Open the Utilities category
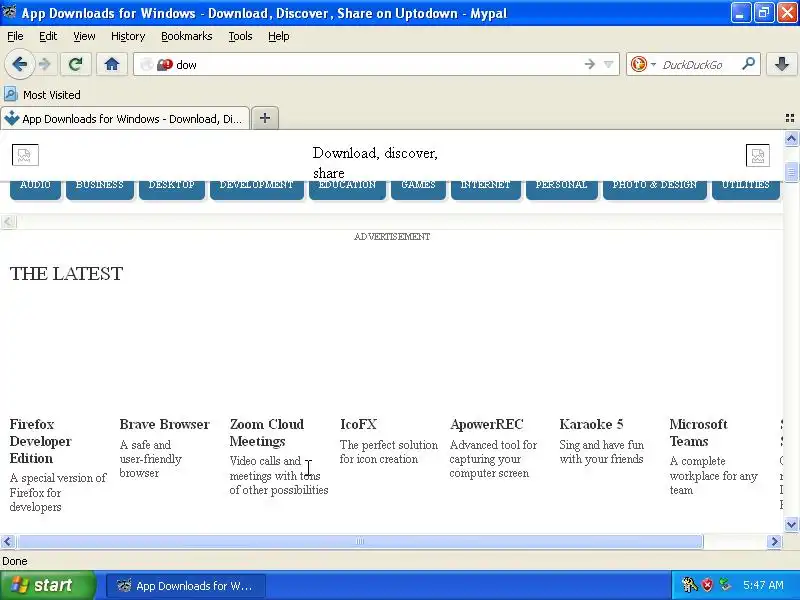 click(x=746, y=189)
